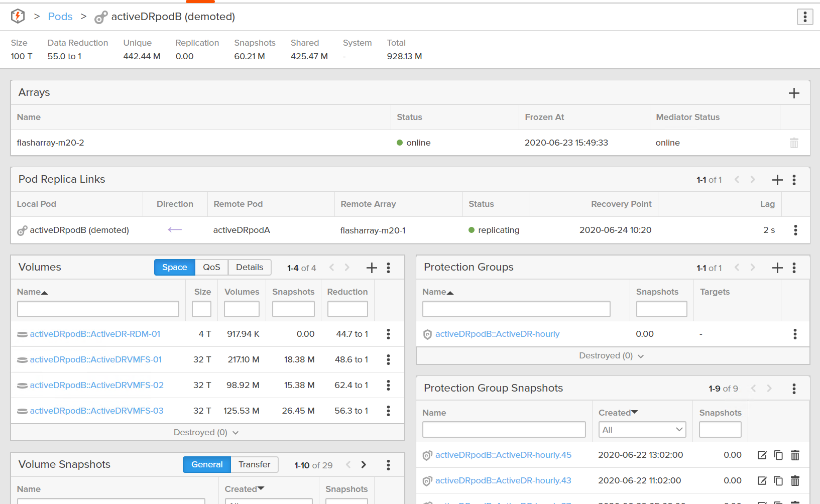Select the remote array flasharray-m20-1 cell

point(373,230)
